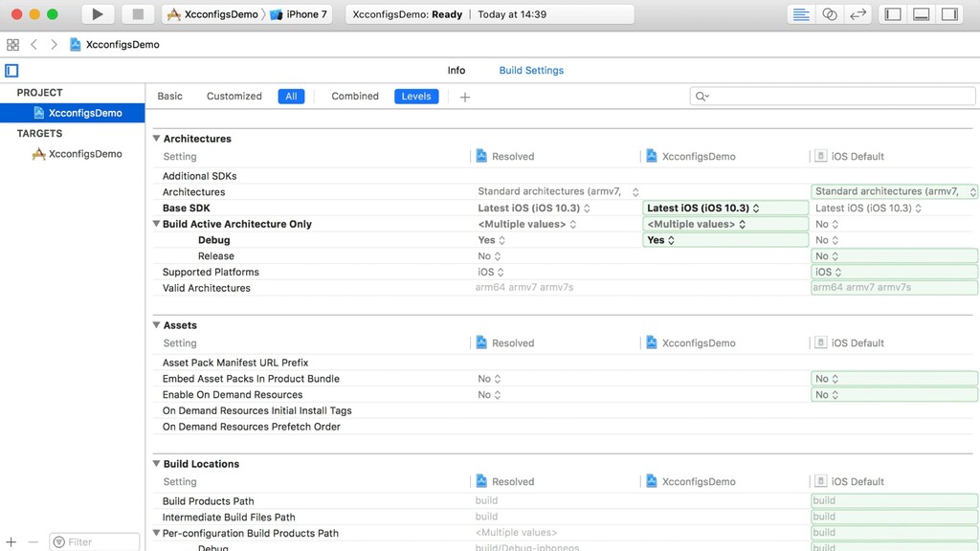The width and height of the screenshot is (980, 551).
Task: Stop the running build
Action: pos(138,13)
